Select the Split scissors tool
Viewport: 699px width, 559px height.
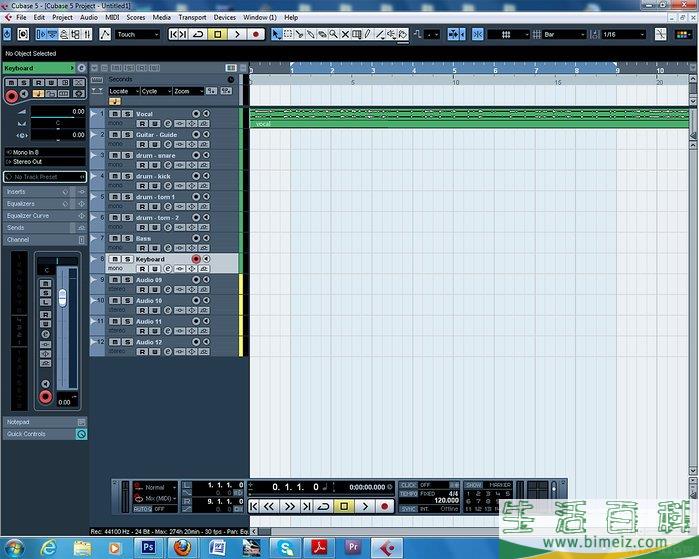click(299, 34)
